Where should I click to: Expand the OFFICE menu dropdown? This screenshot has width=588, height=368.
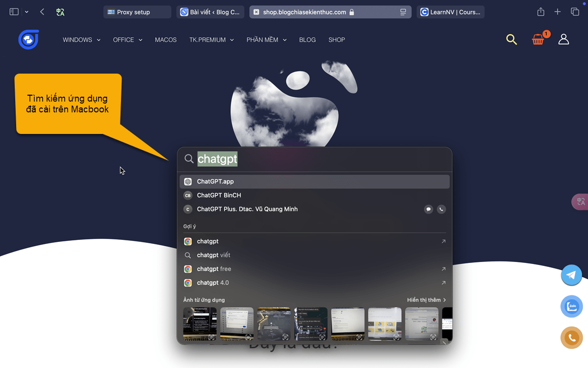pos(127,40)
